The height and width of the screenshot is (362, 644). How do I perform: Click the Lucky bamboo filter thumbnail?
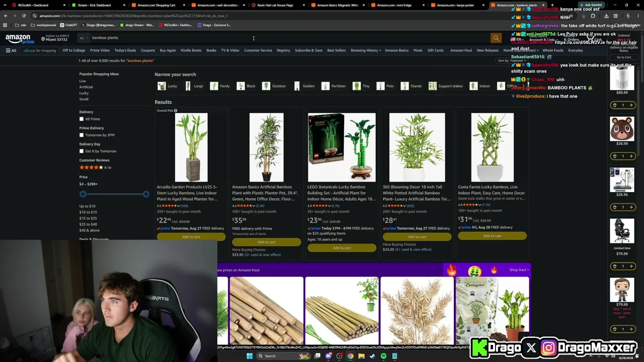click(162, 86)
